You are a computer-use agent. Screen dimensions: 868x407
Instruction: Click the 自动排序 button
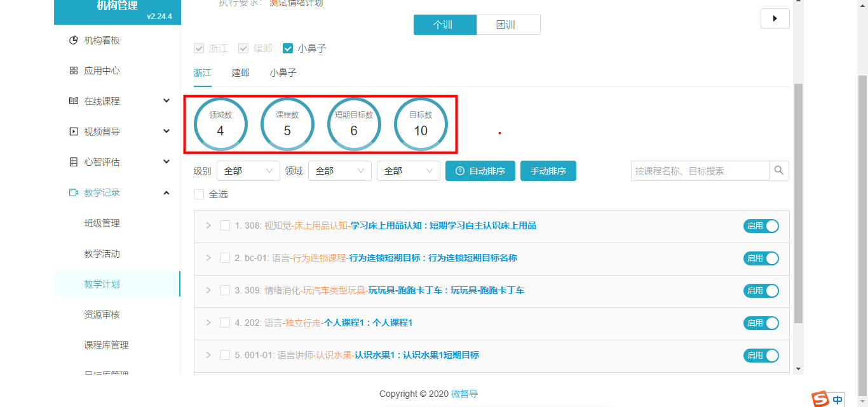pos(480,171)
